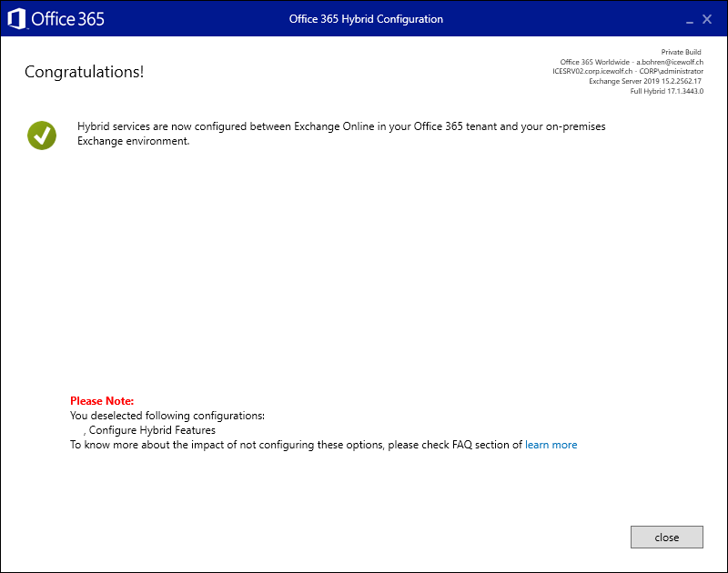Click the Private Build text
Viewport: 728px width, 573px height.
point(681,52)
